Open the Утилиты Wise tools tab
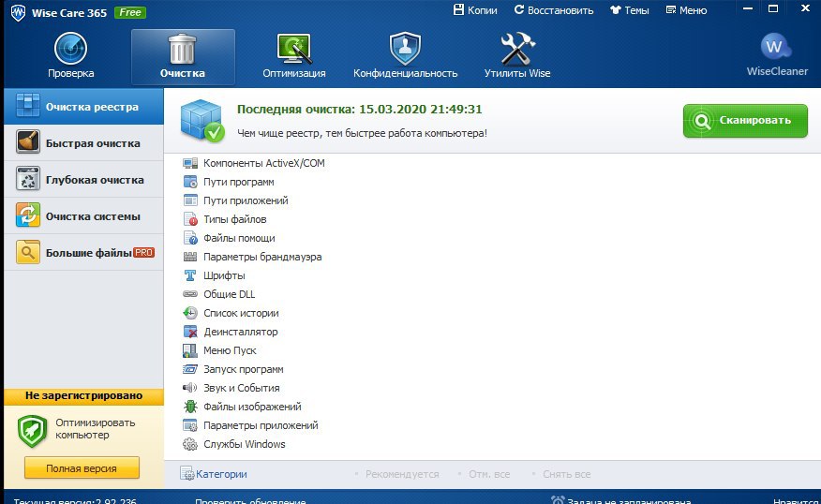The image size is (821, 504). [517, 55]
